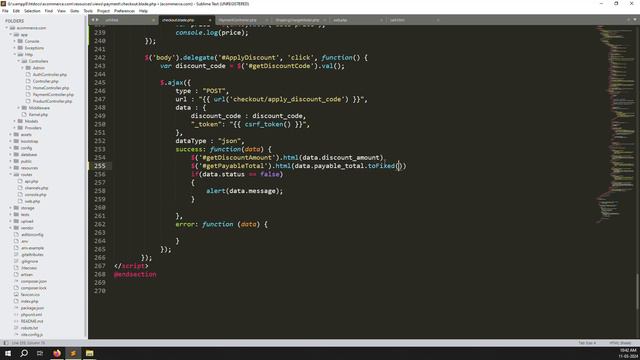The height and width of the screenshot is (360, 640).
Task: Open the Goto menu
Action: [74, 11]
